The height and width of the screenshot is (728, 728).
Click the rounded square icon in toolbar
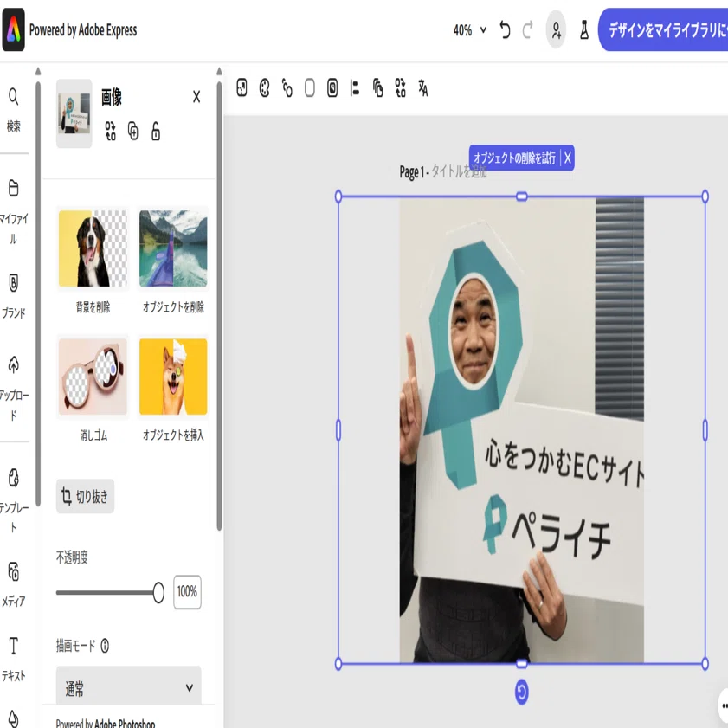click(310, 87)
